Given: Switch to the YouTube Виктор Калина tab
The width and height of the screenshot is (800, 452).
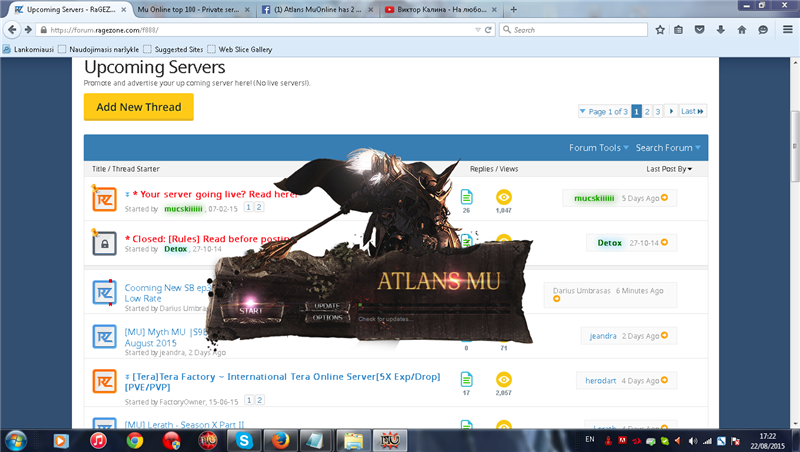Looking at the screenshot, I should click(441, 9).
